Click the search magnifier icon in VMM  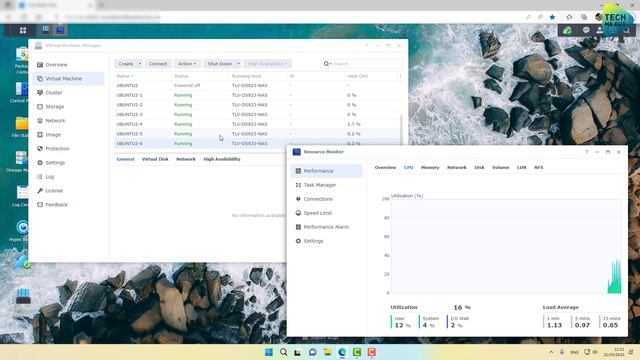(327, 64)
